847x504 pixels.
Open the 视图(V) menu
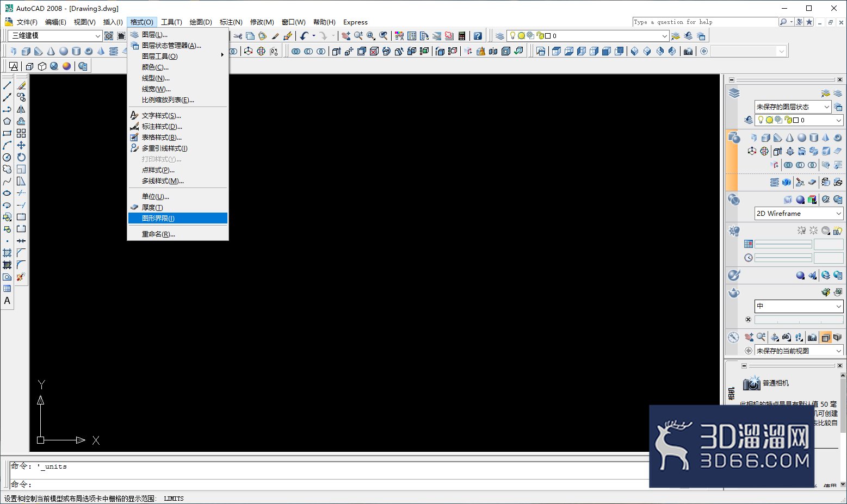(84, 22)
